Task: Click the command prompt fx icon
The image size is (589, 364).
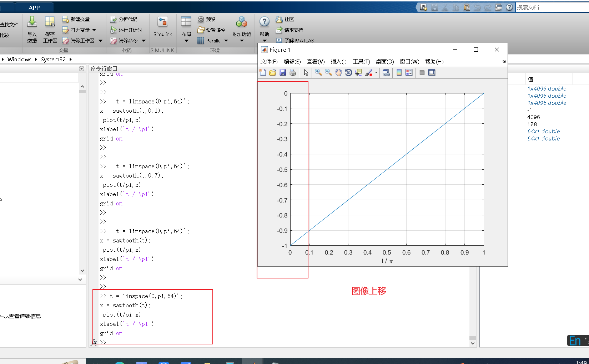Action: 94,342
